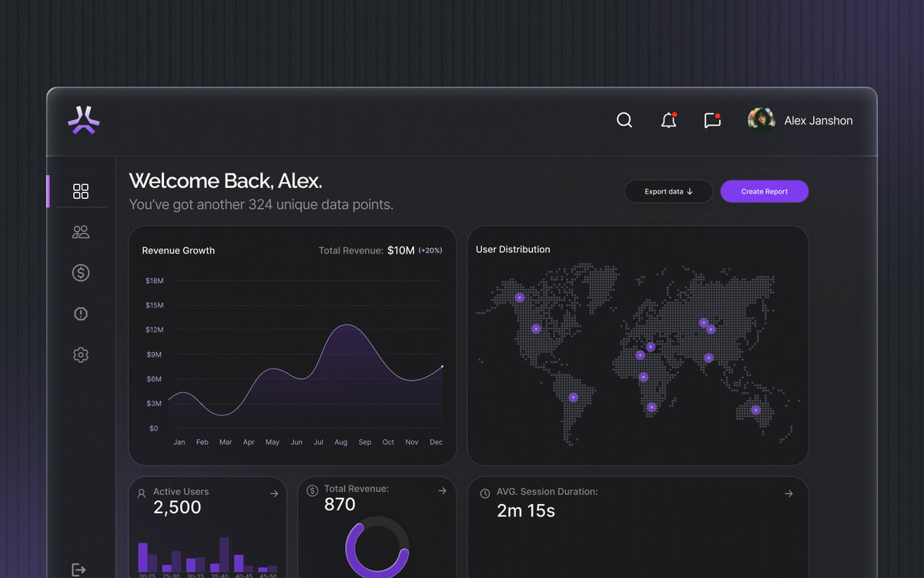Open the alert exclamation icon in sidebar

[x=81, y=314]
